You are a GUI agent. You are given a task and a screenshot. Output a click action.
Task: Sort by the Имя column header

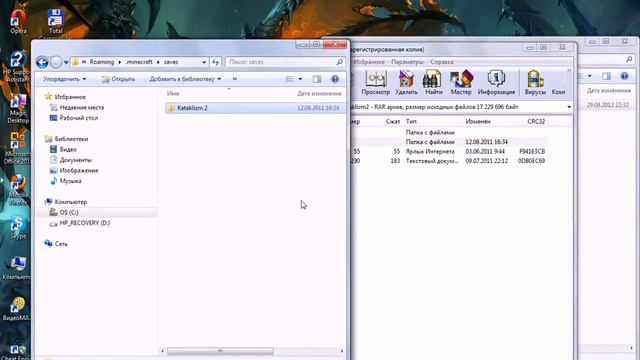[173, 94]
